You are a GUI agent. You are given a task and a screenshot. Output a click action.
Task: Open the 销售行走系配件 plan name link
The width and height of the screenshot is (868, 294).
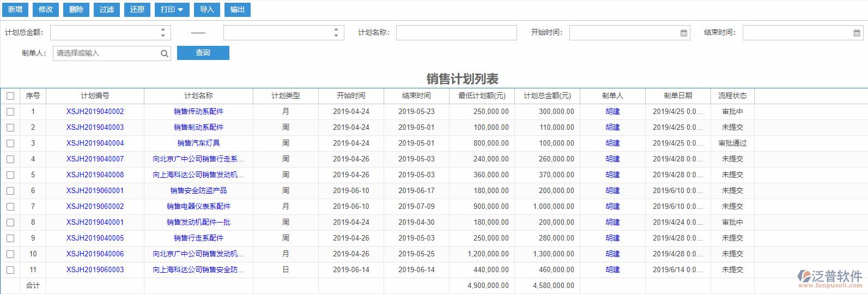199,238
